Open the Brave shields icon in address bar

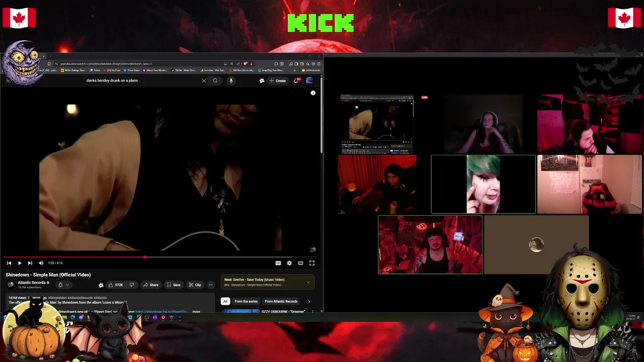pos(245,64)
